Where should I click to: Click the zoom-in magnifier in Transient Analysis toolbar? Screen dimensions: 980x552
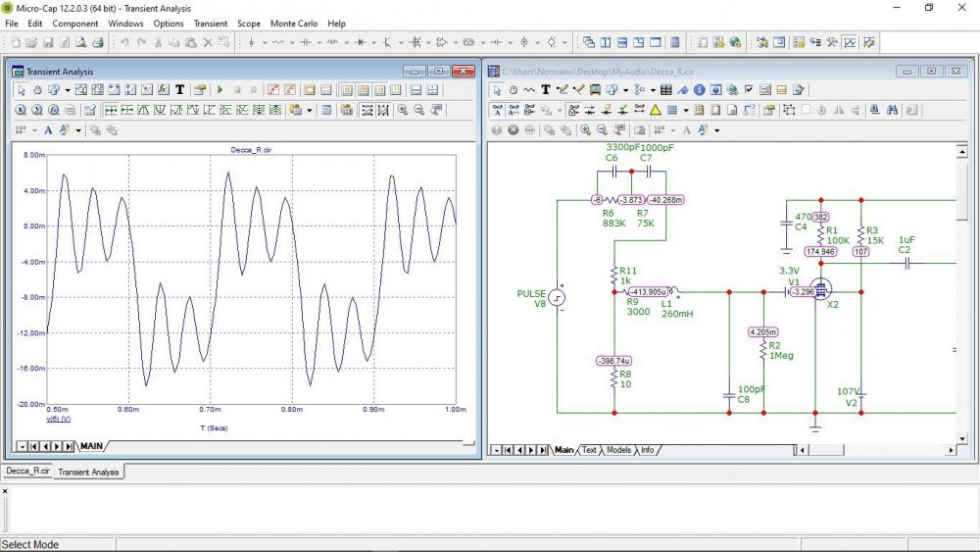pos(403,110)
